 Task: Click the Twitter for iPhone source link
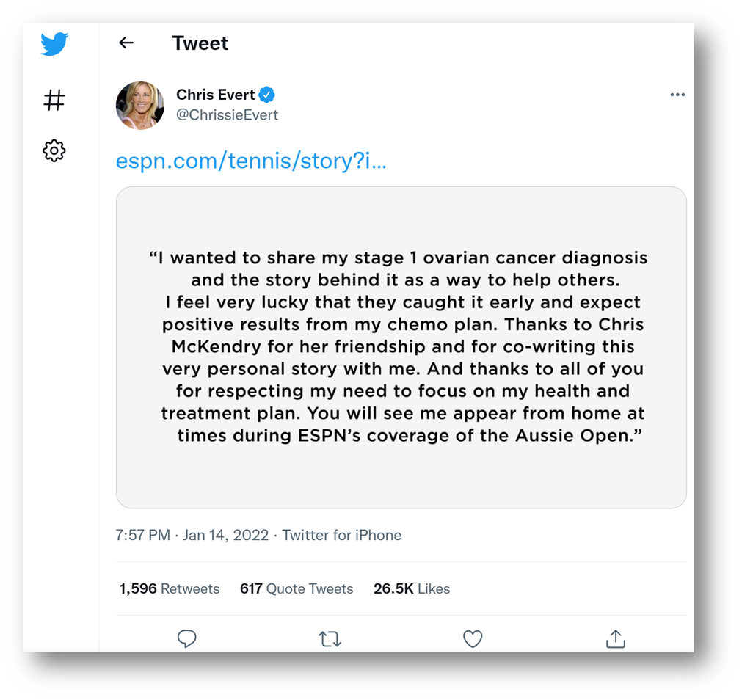coord(342,535)
